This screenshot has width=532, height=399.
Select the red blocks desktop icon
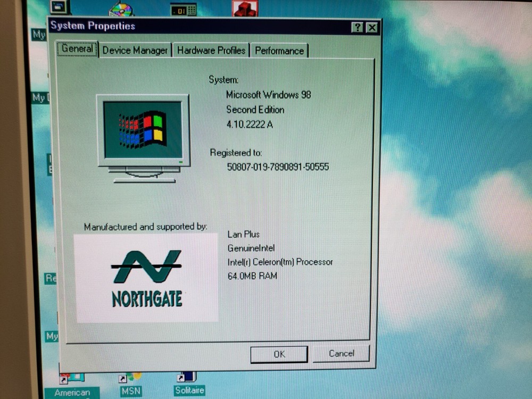point(245,8)
